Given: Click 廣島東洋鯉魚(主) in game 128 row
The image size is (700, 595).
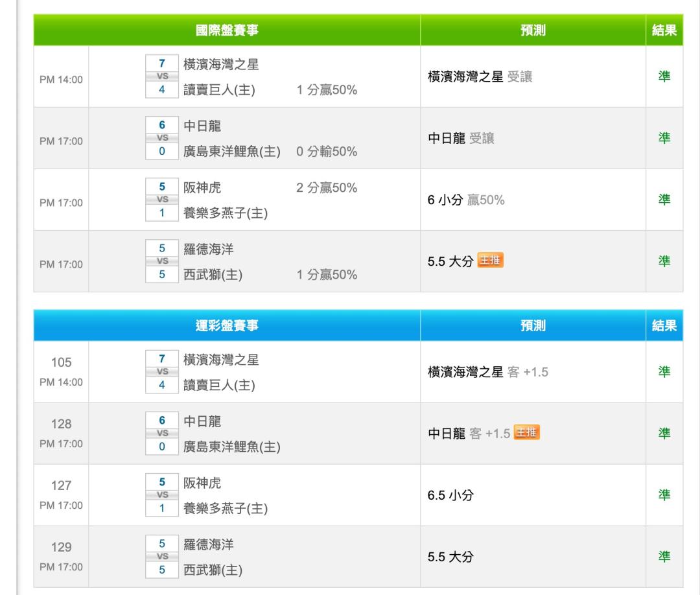Looking at the screenshot, I should (x=231, y=447).
